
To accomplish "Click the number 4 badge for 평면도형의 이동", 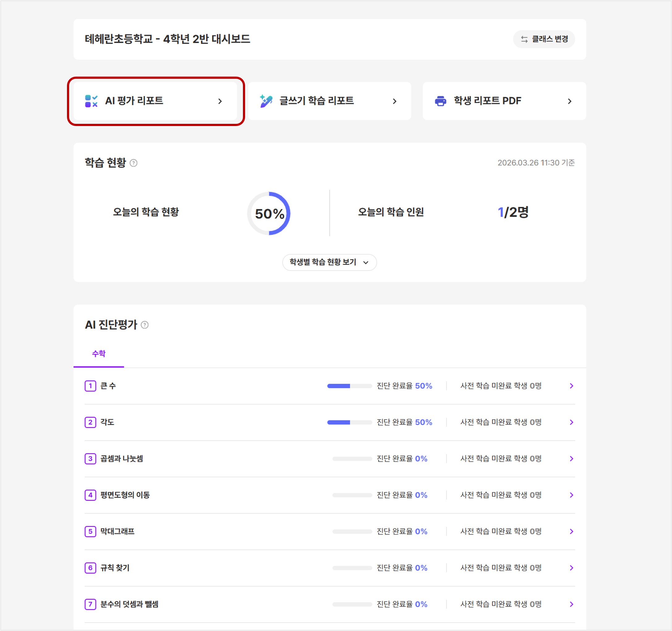I will coord(90,495).
